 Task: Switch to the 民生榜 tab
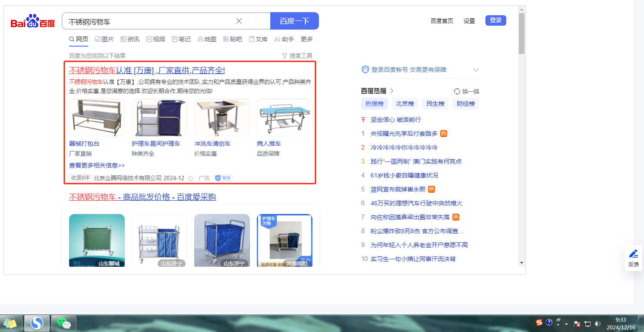(435, 104)
